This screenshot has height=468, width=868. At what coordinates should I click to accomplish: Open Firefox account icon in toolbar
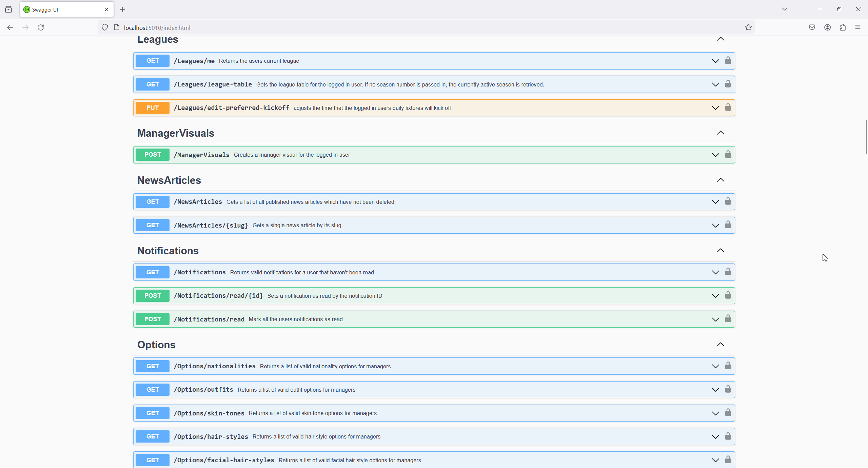[x=827, y=27]
